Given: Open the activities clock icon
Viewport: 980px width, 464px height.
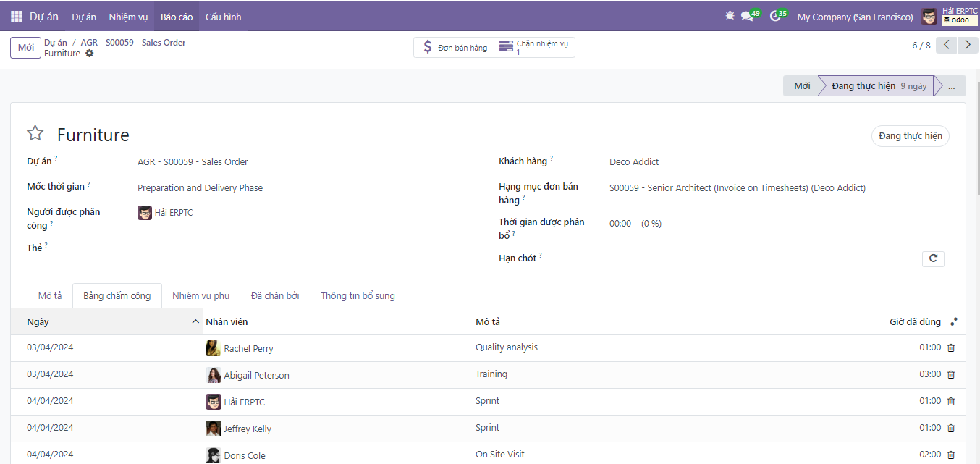Looking at the screenshot, I should (775, 16).
